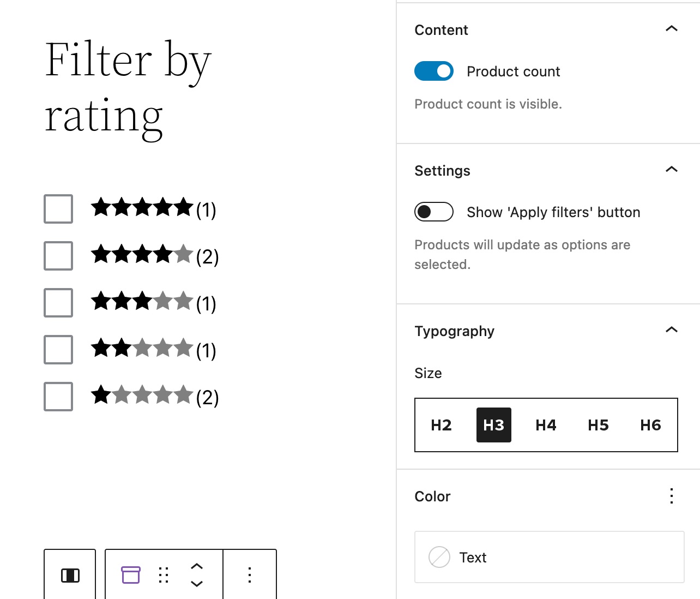
Task: Select the H2 heading size
Action: [x=440, y=425]
